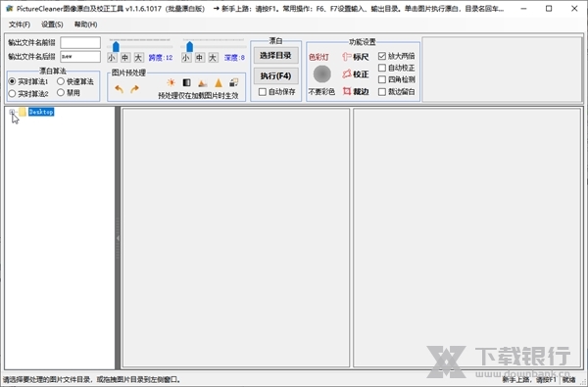
Task: Maximize the PictureCleaner window
Action: [x=549, y=8]
